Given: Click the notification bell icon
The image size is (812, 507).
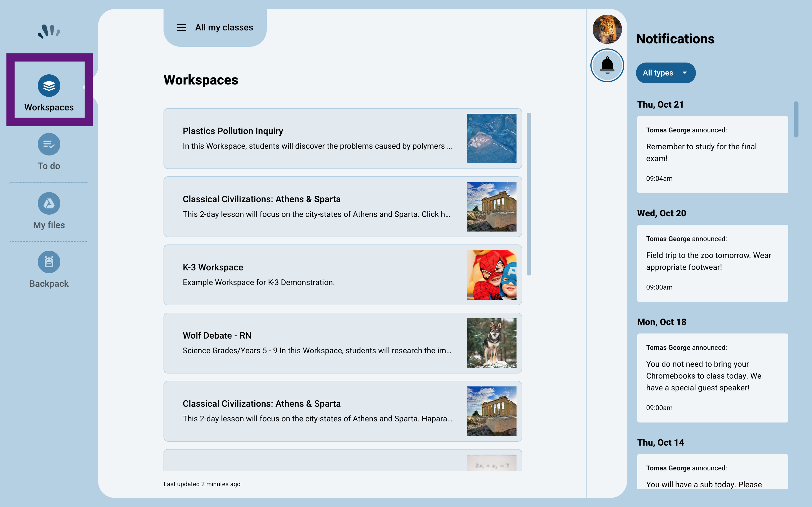Looking at the screenshot, I should click(x=607, y=65).
